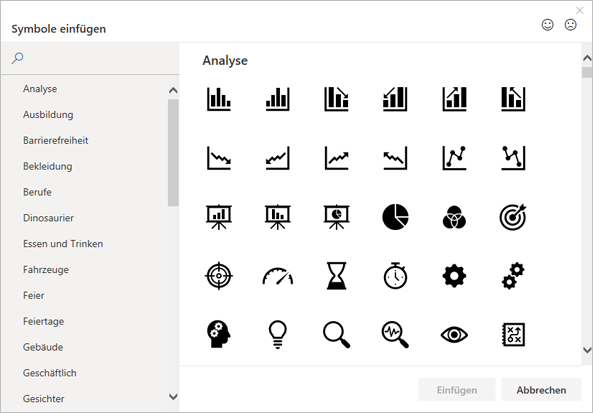Pick the upward line chart icon with left axis
The image size is (593, 413).
click(x=336, y=158)
